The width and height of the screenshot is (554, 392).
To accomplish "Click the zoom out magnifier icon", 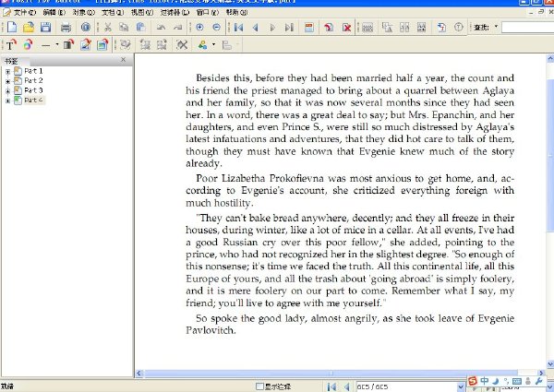I will click(x=217, y=27).
